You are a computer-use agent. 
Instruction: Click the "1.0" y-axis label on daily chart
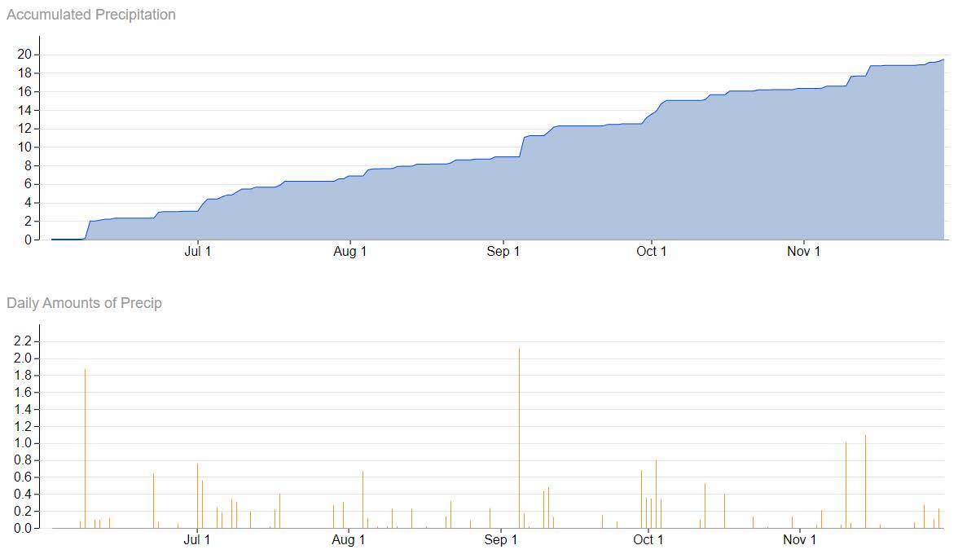click(x=22, y=443)
